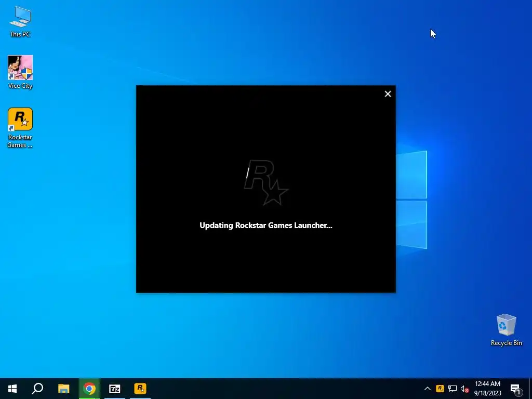The image size is (532, 399).
Task: Click the 'Updating Rockstar Games Launcher...' text
Action: click(266, 225)
